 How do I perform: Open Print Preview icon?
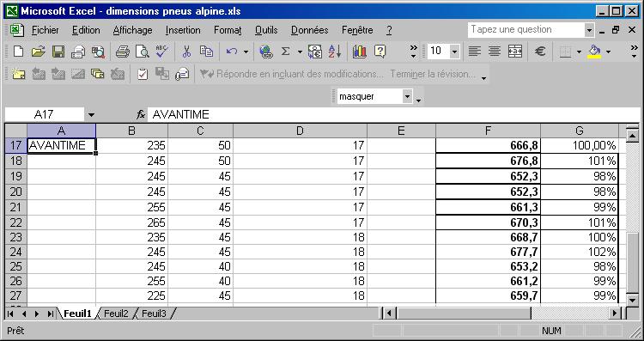pyautogui.click(x=142, y=52)
